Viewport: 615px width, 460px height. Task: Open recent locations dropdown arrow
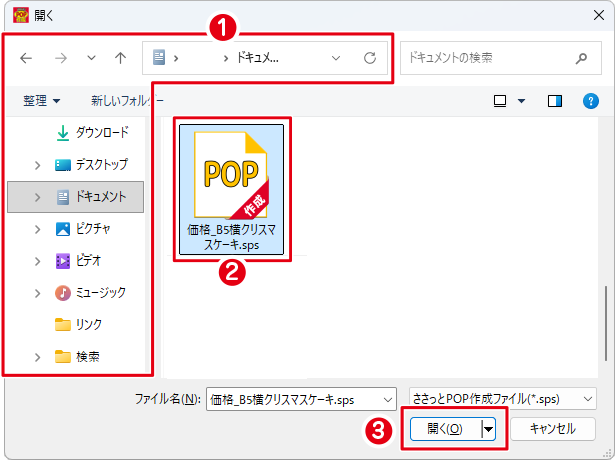click(x=91, y=58)
